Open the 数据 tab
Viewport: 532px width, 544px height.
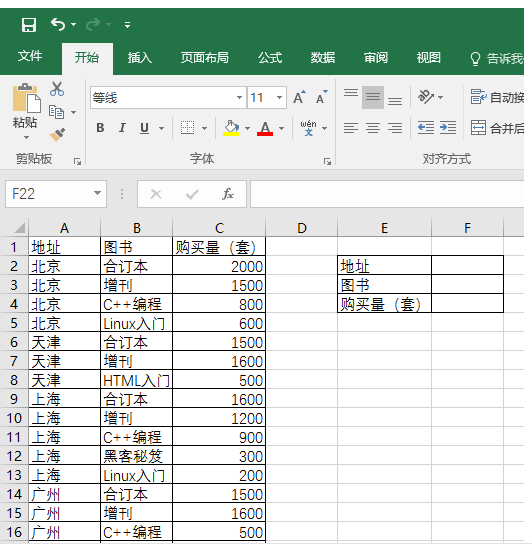(x=322, y=58)
